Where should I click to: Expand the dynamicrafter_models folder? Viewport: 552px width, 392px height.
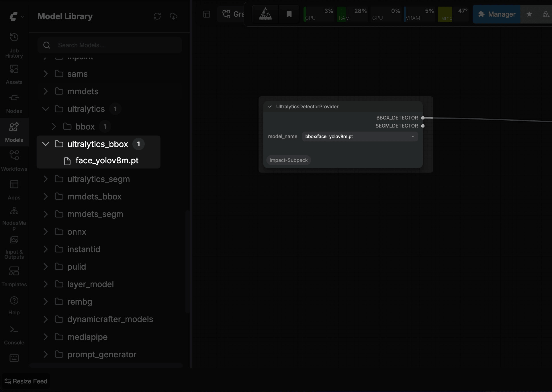coord(46,319)
